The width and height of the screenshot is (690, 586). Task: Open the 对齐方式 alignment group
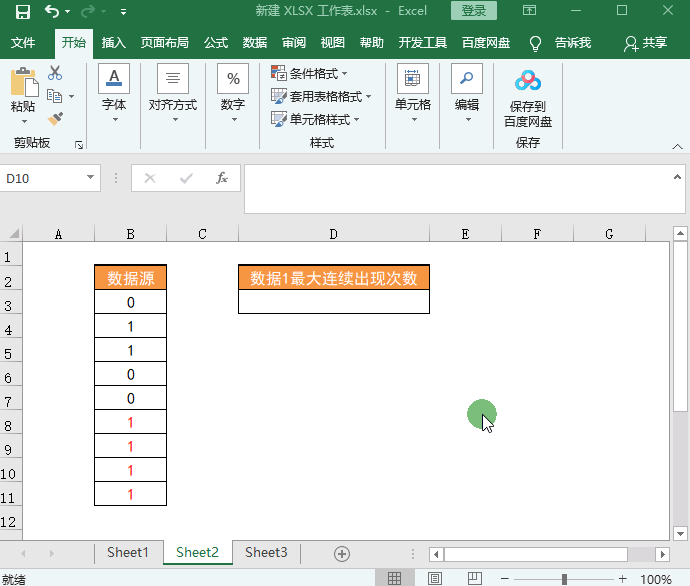pos(173,93)
